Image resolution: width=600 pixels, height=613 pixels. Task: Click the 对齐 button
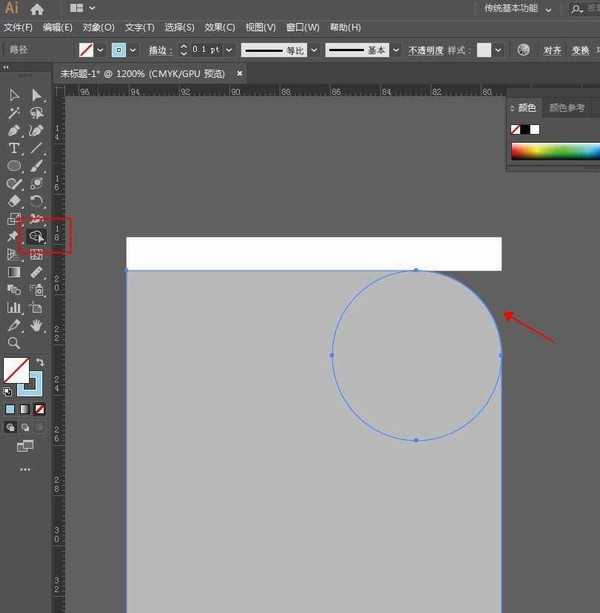[x=552, y=49]
